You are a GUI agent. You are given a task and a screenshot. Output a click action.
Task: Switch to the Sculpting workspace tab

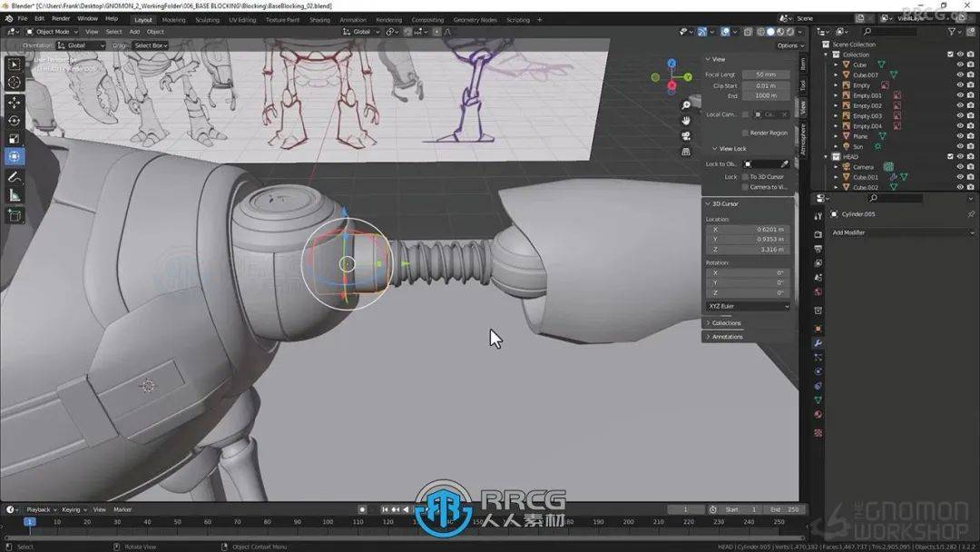tap(208, 19)
